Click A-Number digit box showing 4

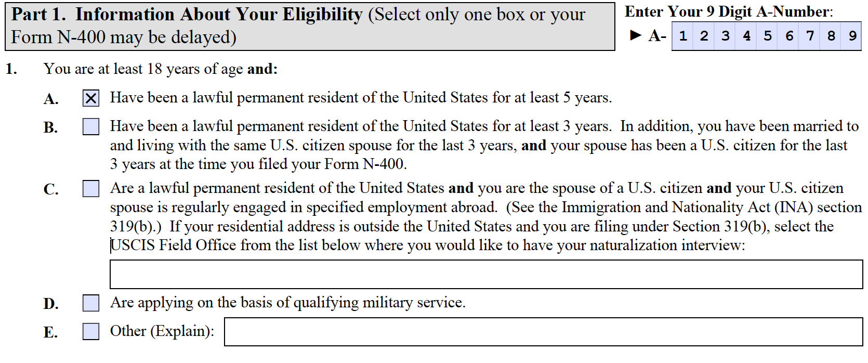(746, 36)
